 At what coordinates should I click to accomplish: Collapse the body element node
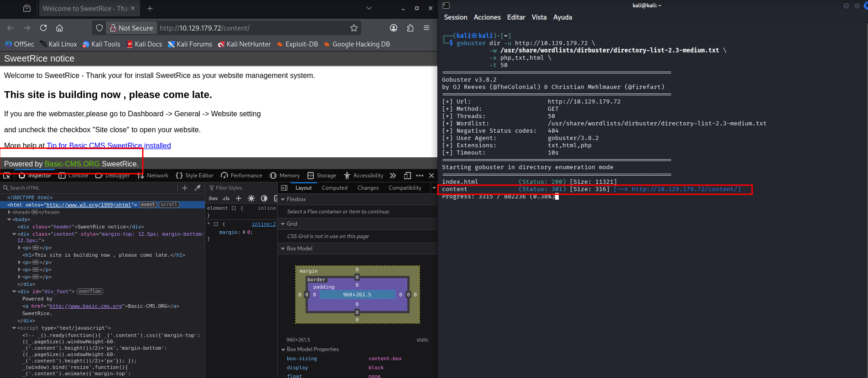point(9,219)
